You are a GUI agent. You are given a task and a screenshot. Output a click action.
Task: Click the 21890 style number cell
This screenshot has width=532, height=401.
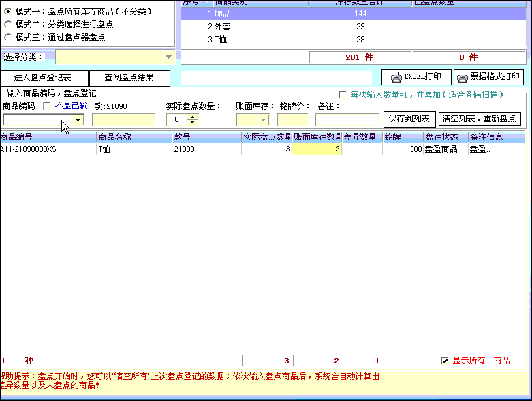[206, 149]
